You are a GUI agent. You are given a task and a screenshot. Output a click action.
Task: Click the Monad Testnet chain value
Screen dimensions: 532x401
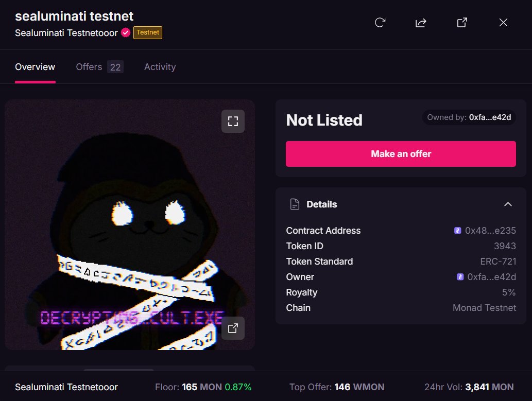[484, 308]
